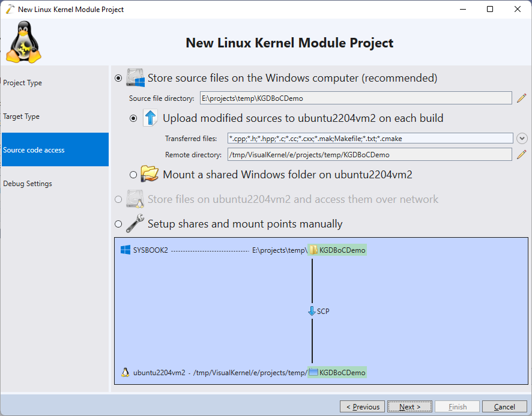The height and width of the screenshot is (416, 532).
Task: Expand the Transferred files dropdown arrow
Action: pos(522,138)
